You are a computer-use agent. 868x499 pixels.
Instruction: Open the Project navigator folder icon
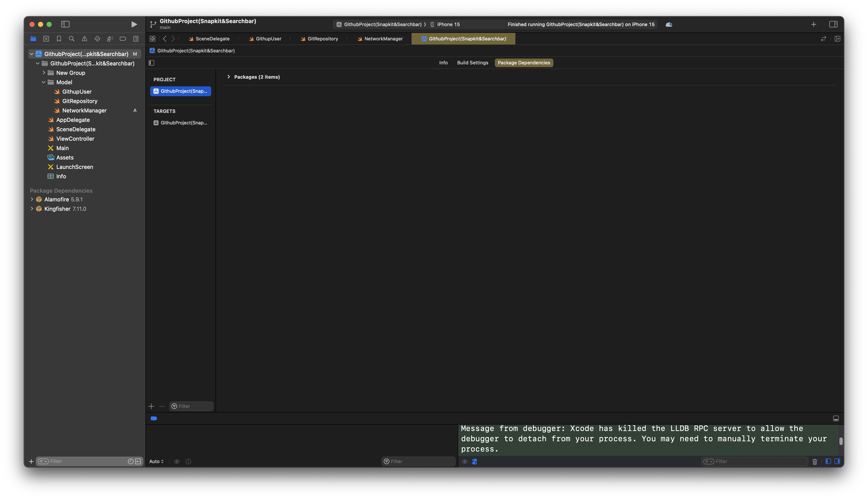[33, 39]
